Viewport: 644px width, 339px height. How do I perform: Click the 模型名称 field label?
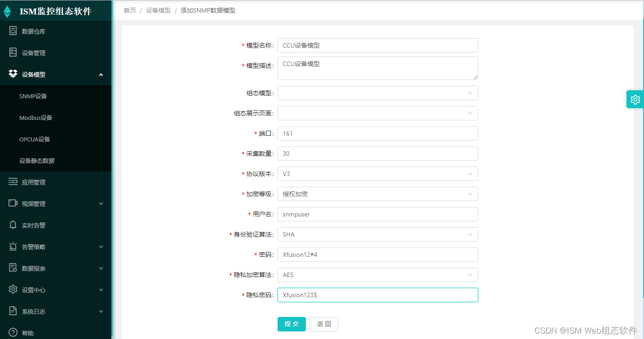click(259, 45)
